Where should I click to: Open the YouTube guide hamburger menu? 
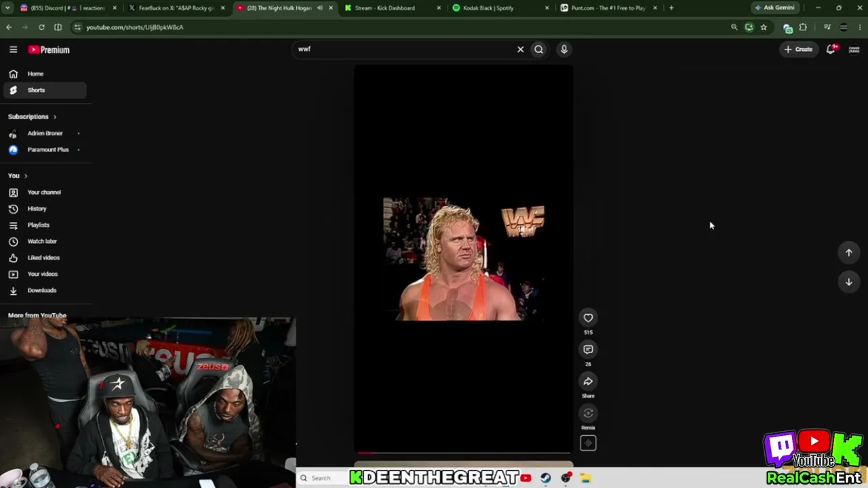point(13,49)
